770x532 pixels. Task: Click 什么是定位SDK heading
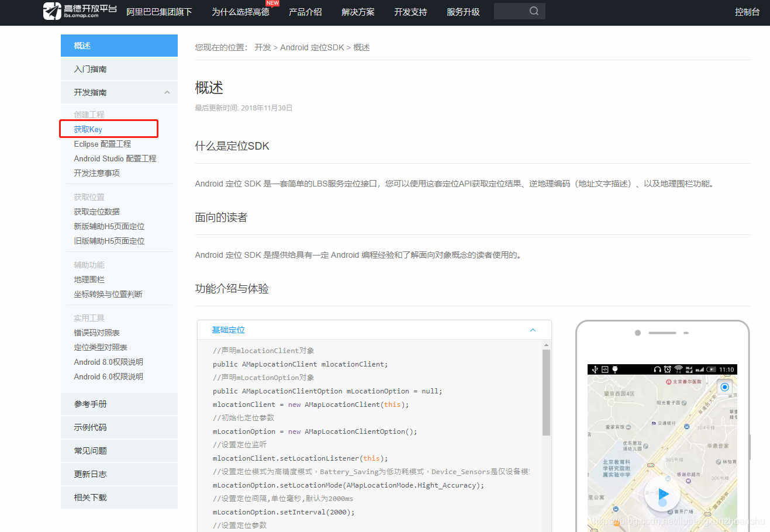tap(232, 146)
